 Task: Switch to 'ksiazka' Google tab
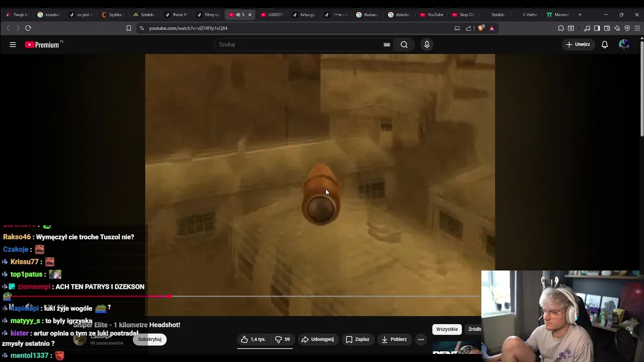pyautogui.click(x=48, y=15)
